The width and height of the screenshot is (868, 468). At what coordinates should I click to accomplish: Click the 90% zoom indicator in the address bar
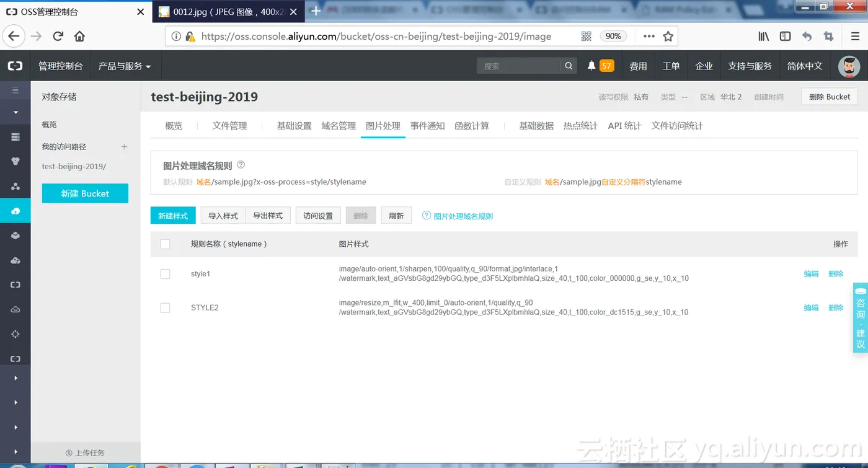(x=613, y=37)
